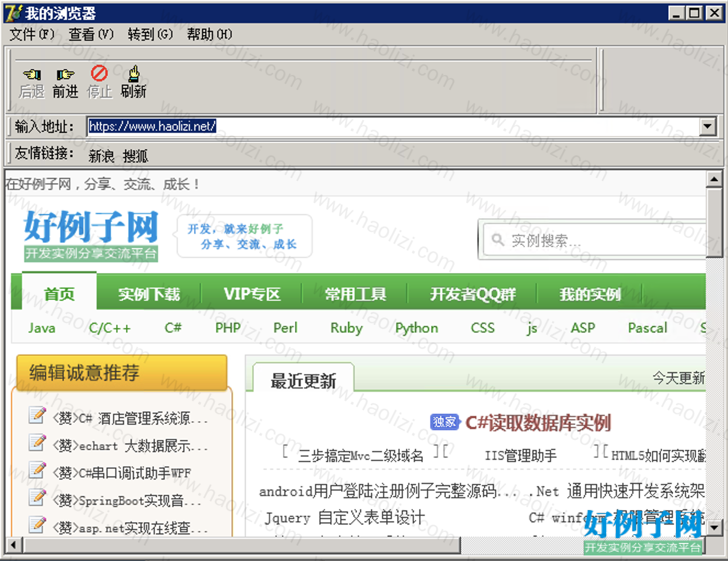Click the 后退 back hand icon

pyautogui.click(x=32, y=74)
